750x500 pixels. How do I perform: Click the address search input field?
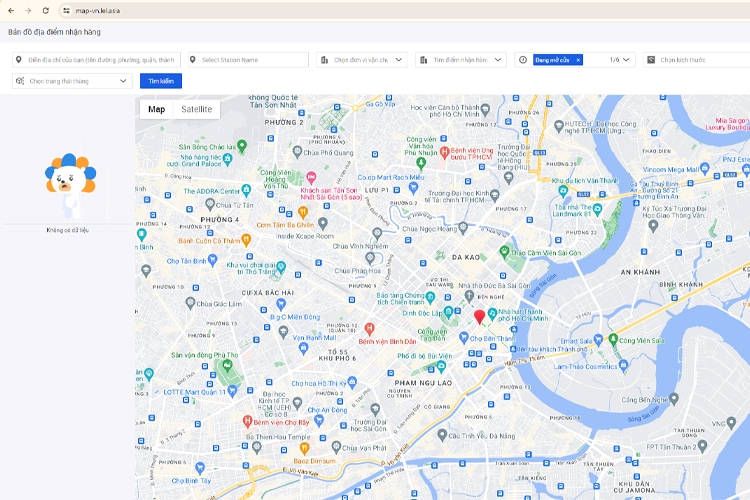[x=100, y=60]
